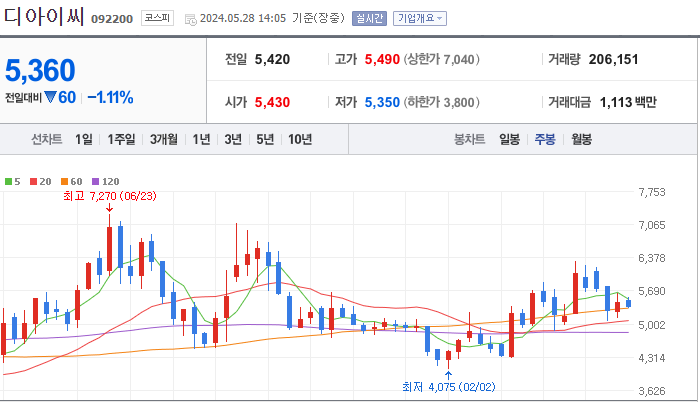
Task: Click the 3,626 y-axis price label
Action: pos(652,391)
